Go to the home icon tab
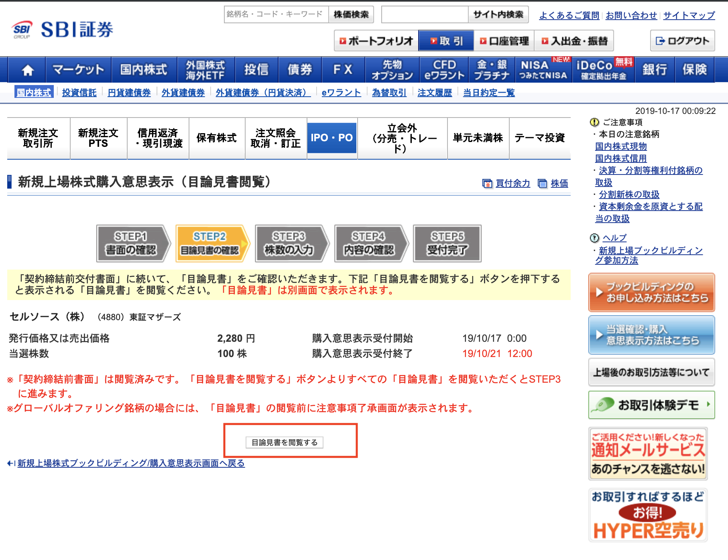Viewport: 728px width, 560px height. [27, 70]
